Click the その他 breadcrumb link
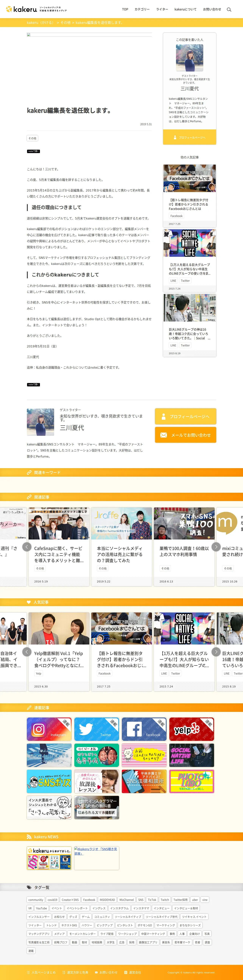 pyautogui.click(x=65, y=23)
